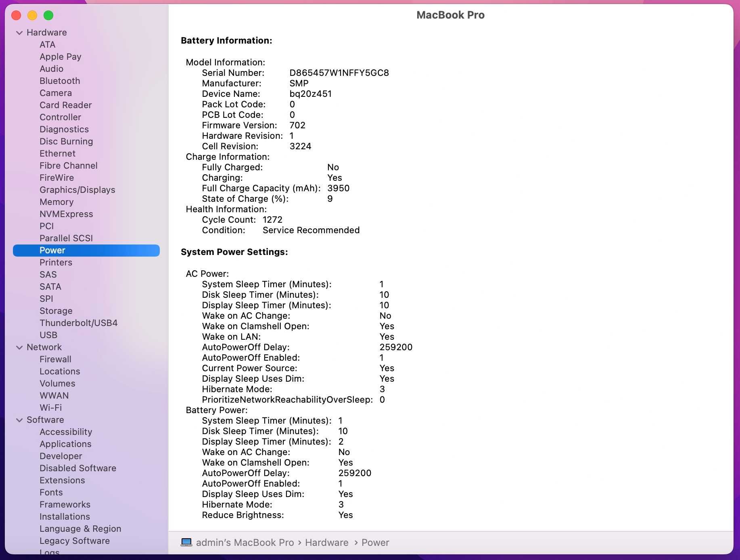Select Controller in the sidebar
Screen dimensions: 740x560
pyautogui.click(x=61, y=117)
